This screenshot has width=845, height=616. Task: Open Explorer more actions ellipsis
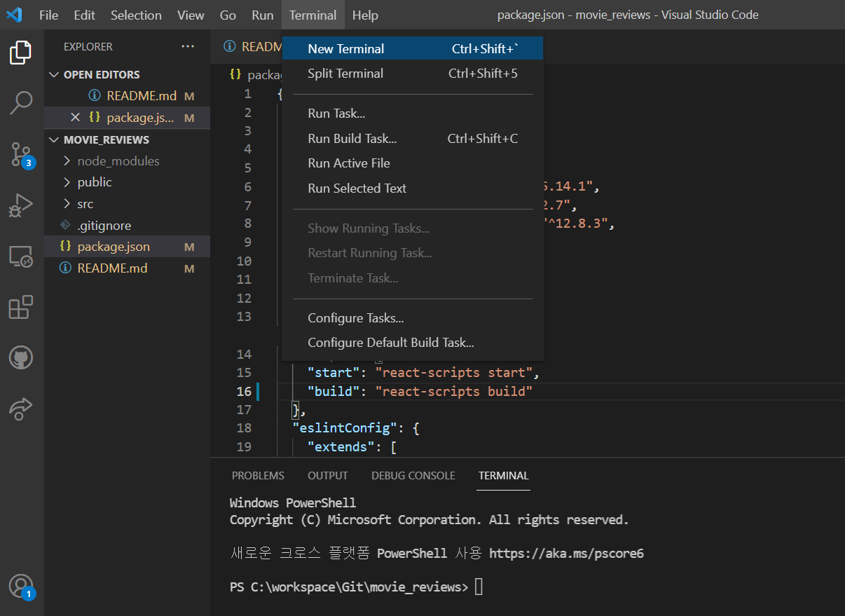[188, 46]
